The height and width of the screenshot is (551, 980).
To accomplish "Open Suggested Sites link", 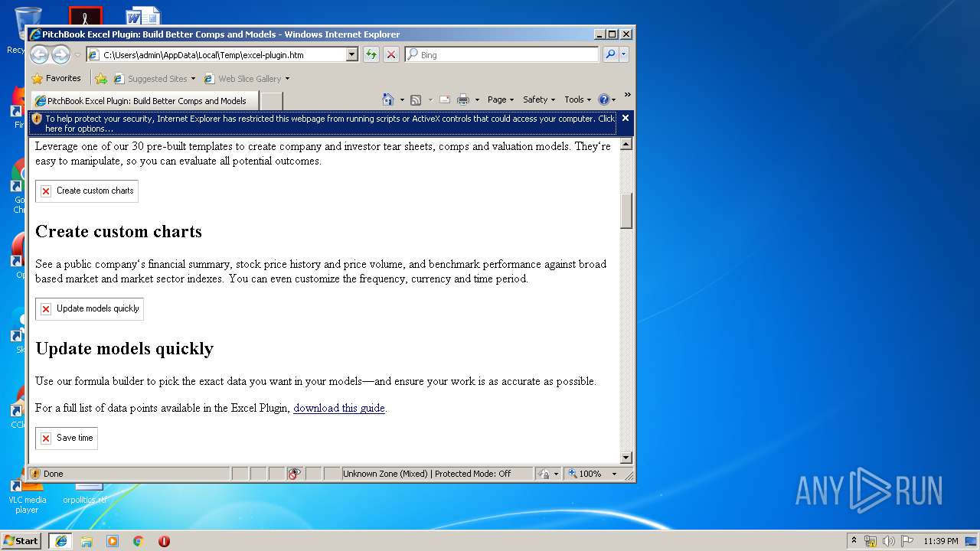I will click(x=154, y=78).
